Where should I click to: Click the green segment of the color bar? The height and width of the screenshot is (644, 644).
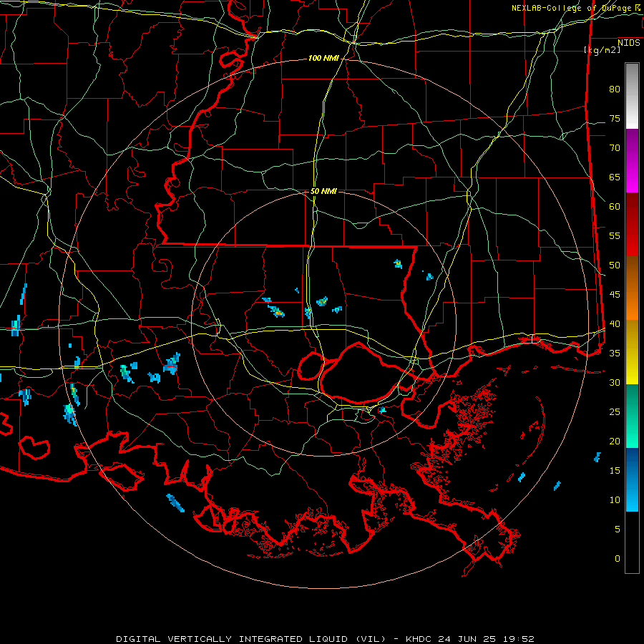pyautogui.click(x=632, y=416)
